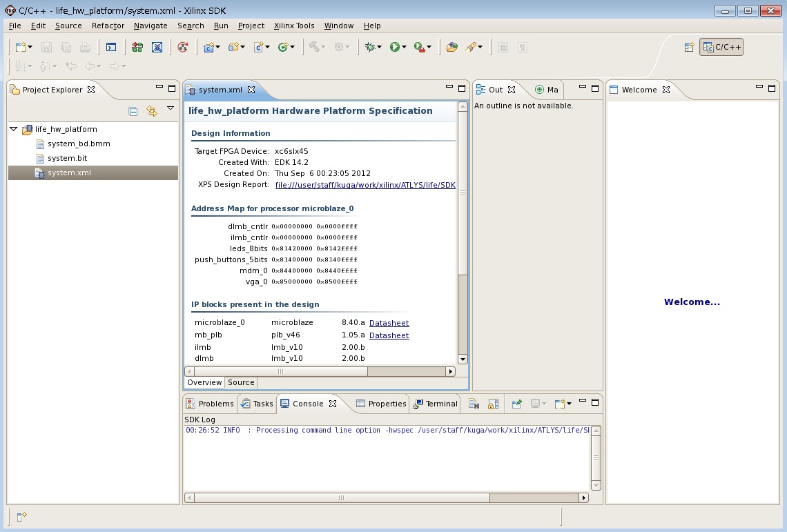Screen dimensions: 787x532
Task: Switch to the Problems tab
Action: tap(210, 404)
